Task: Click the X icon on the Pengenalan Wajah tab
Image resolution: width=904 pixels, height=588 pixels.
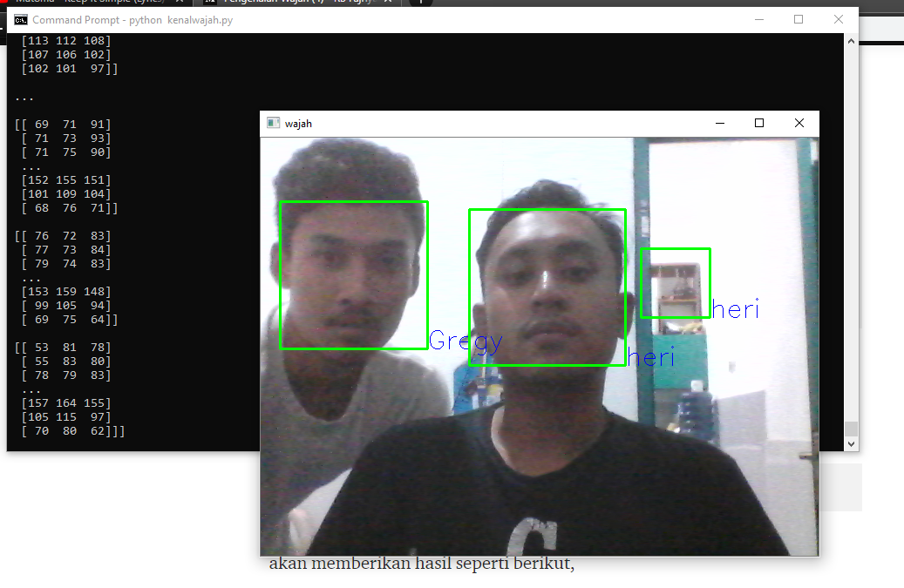Action: [390, 2]
